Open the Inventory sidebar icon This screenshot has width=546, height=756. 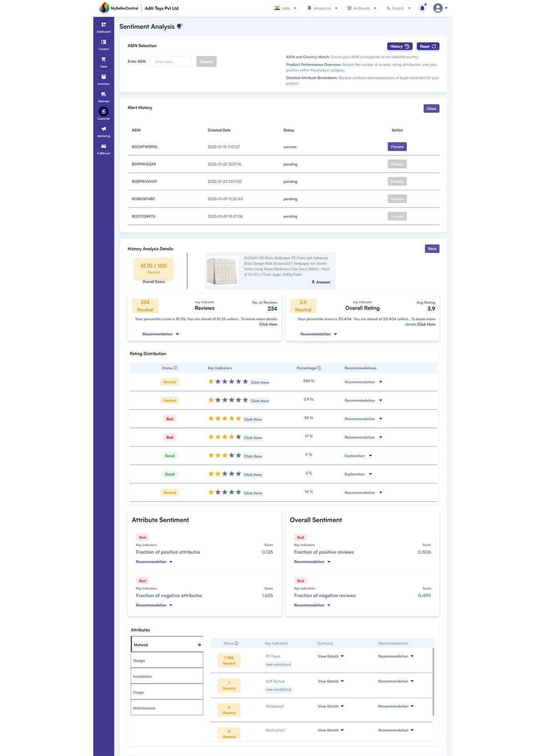[103, 77]
